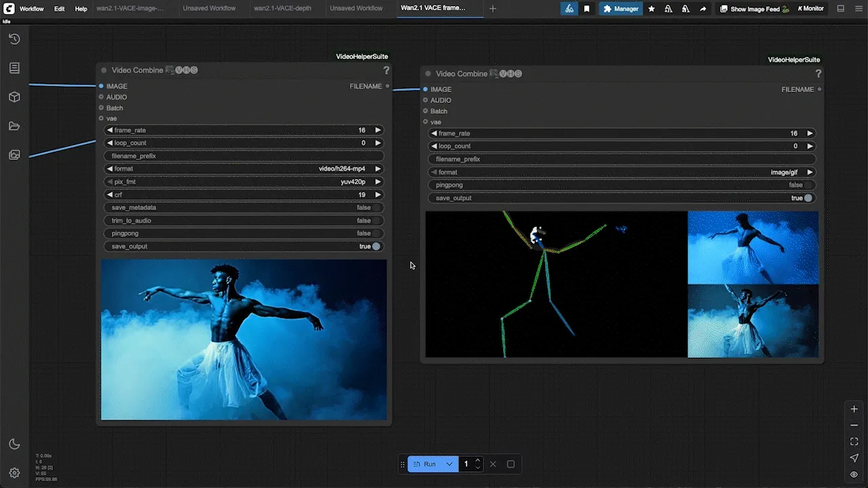Toggle save_metadata in left Video Combine node
The height and width of the screenshot is (488, 868).
244,207
